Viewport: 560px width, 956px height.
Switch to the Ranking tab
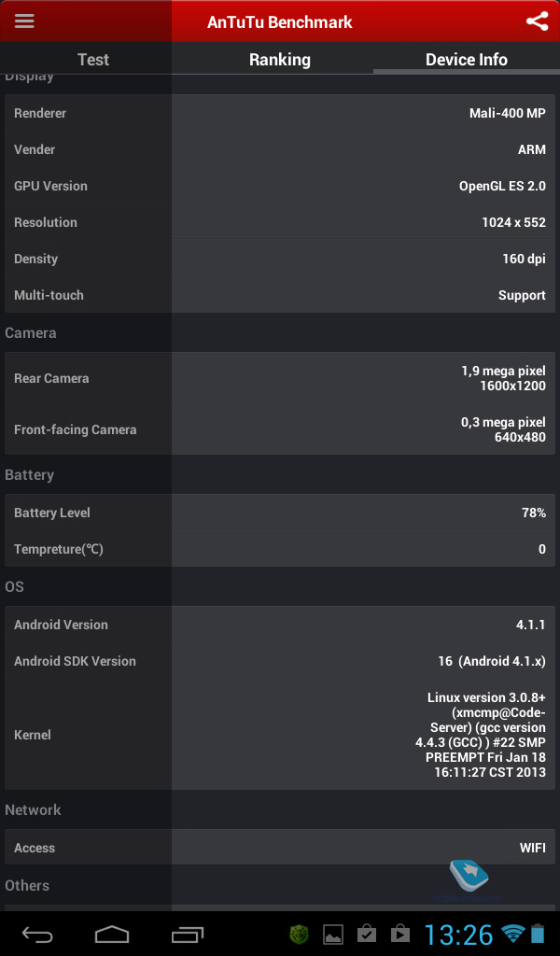tap(280, 59)
